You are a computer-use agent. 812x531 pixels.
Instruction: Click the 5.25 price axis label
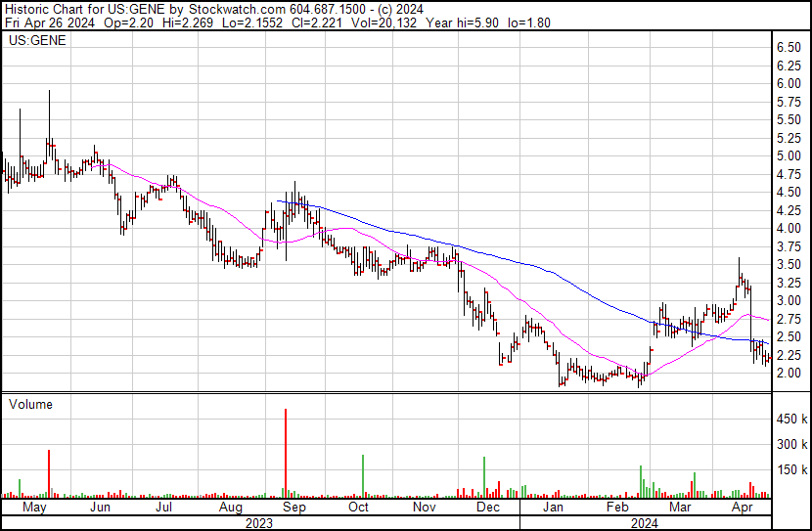(x=789, y=138)
